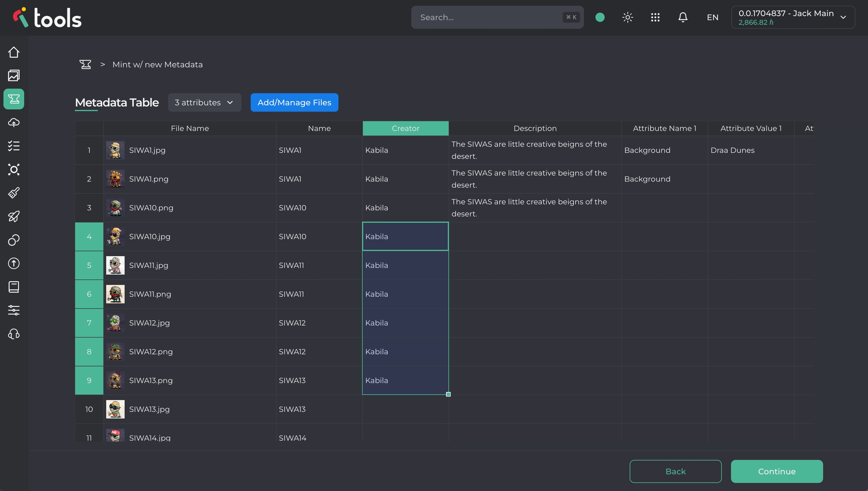Change language via EN selector
The width and height of the screenshot is (868, 491).
tap(712, 17)
